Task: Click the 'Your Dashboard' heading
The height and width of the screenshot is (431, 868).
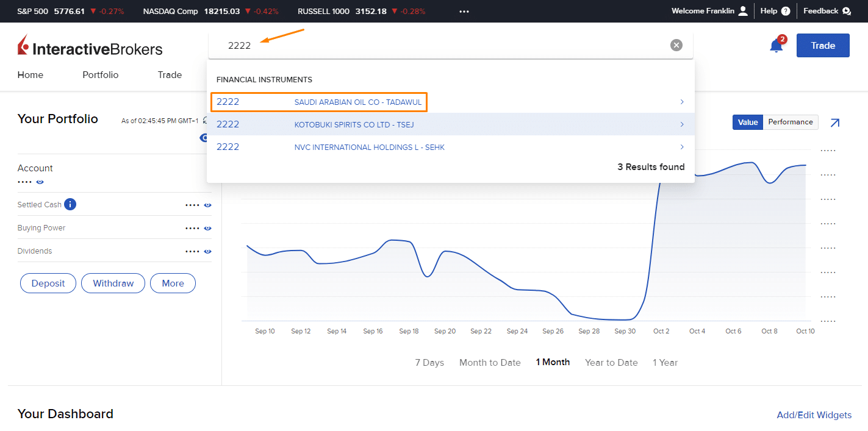Action: click(x=65, y=414)
